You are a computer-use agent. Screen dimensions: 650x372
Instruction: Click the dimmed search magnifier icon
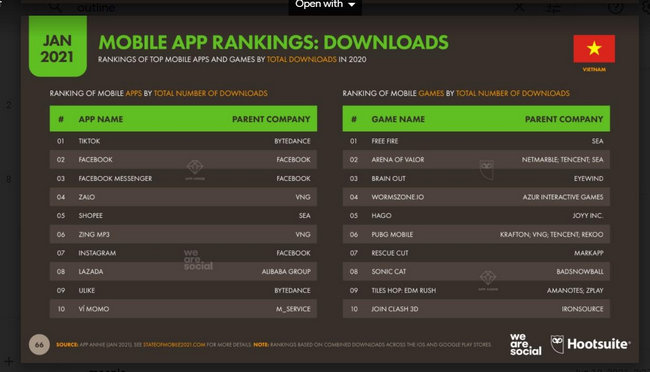pyautogui.click(x=55, y=6)
